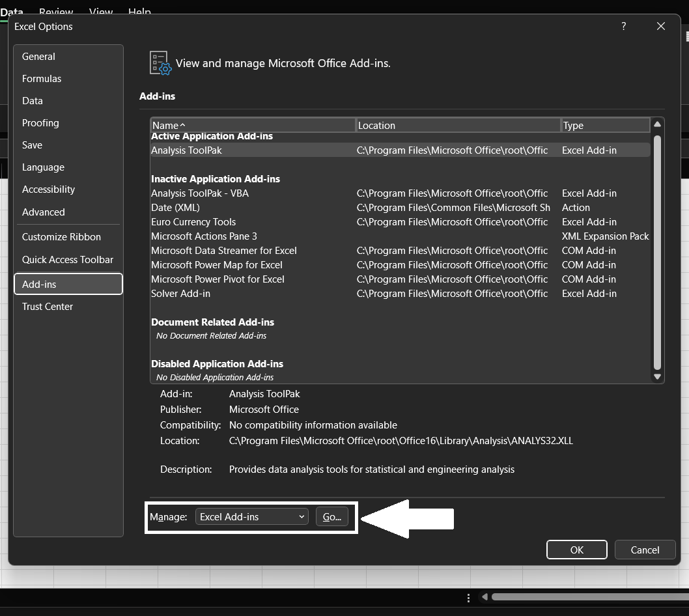The height and width of the screenshot is (616, 689).
Task: Select the Solver Add-in row
Action: click(x=400, y=294)
